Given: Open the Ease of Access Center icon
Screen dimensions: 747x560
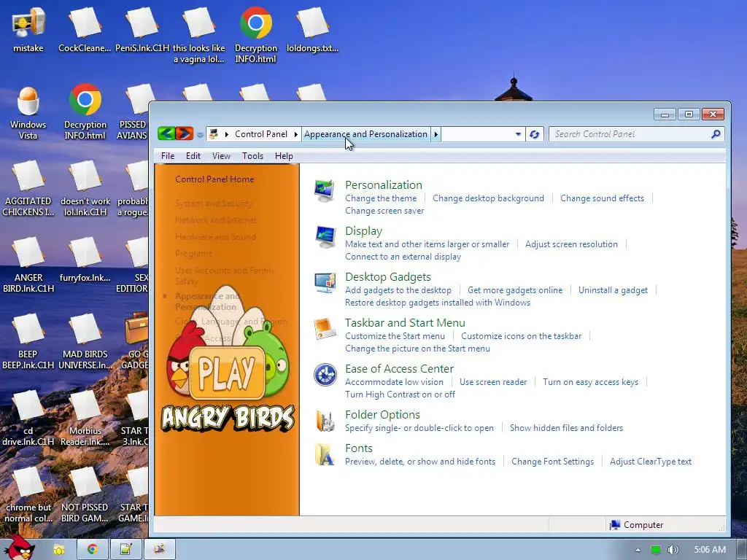Looking at the screenshot, I should [x=325, y=375].
